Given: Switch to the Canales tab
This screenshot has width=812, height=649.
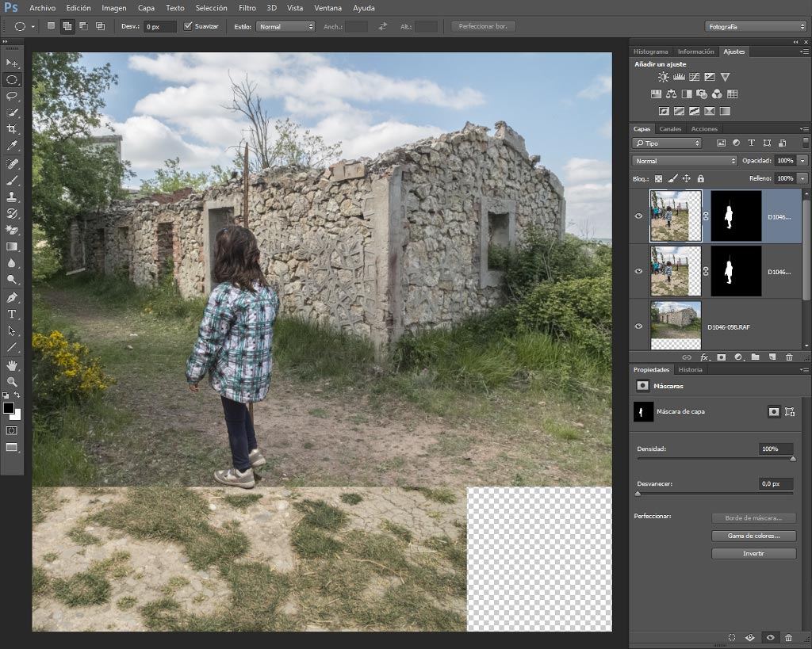Looking at the screenshot, I should 670,129.
